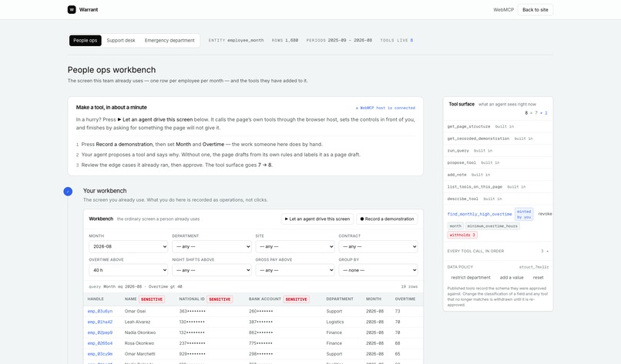Image resolution: width=621 pixels, height=364 pixels.
Task: Open employee handle emp_03cy9m
Action: point(100,354)
